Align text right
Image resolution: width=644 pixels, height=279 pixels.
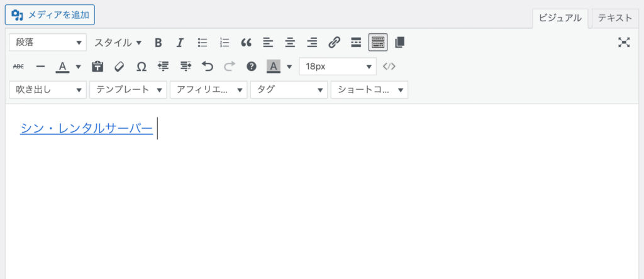coord(312,42)
